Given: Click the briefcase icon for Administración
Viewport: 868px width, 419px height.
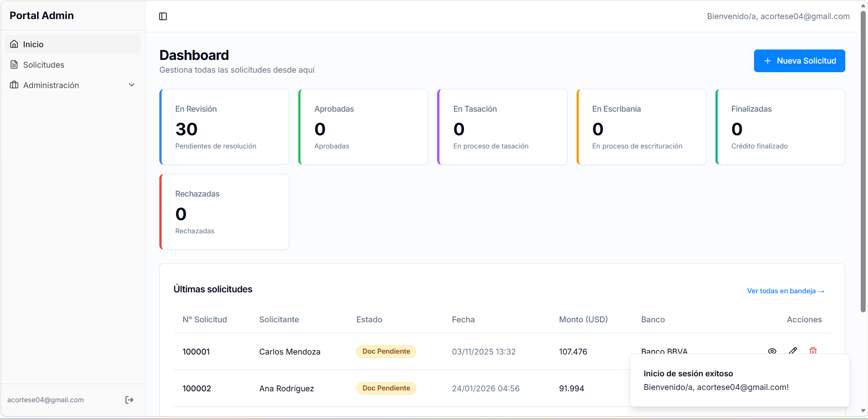Looking at the screenshot, I should 14,85.
